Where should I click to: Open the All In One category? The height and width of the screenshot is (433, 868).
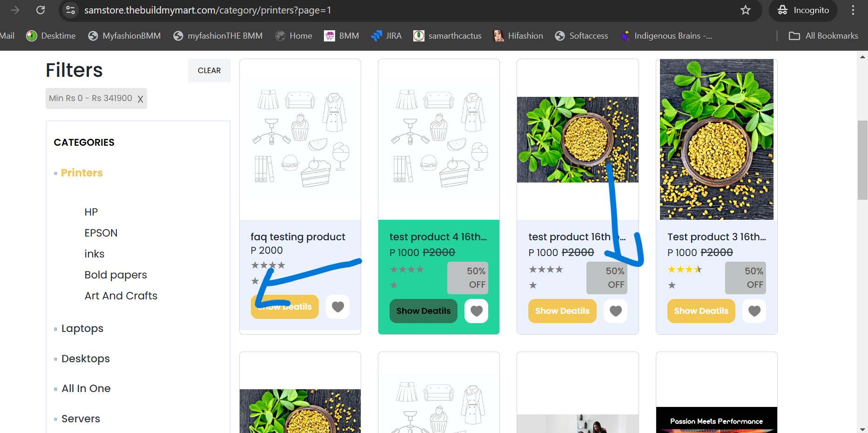click(86, 388)
